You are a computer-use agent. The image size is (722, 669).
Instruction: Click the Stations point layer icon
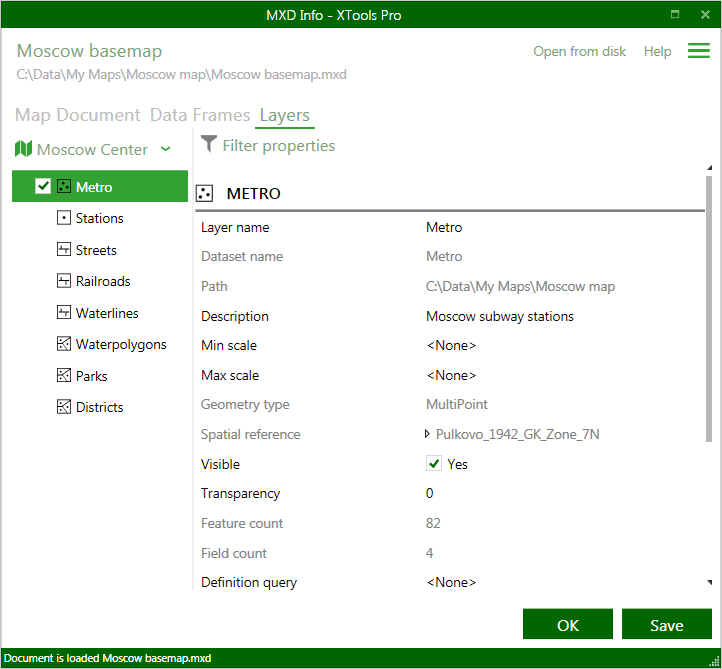point(64,218)
